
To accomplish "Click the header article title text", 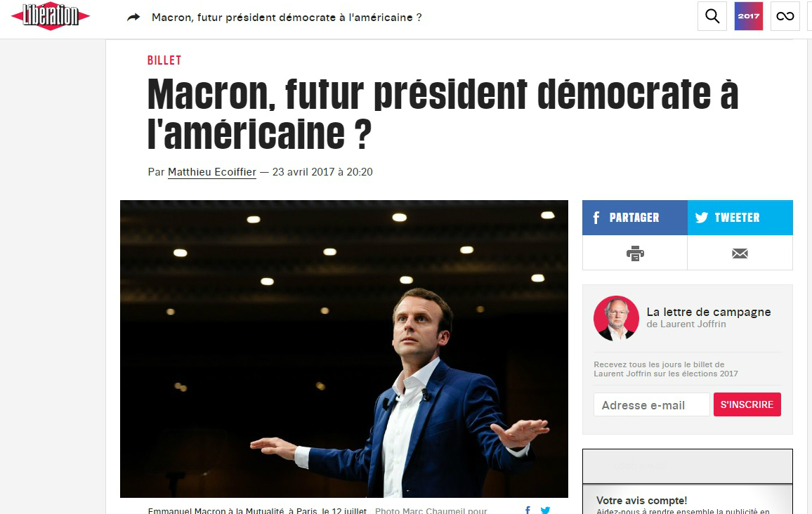I will coord(287,17).
